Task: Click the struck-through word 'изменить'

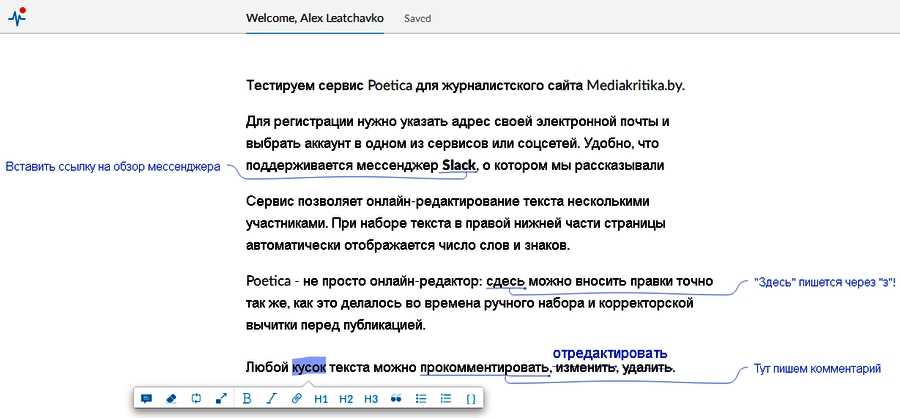Action: click(x=585, y=367)
